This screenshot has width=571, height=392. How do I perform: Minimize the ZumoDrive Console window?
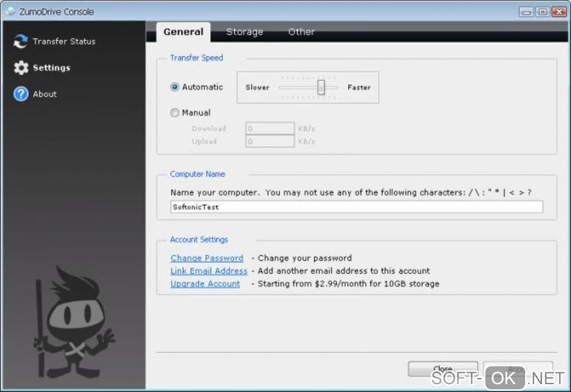point(526,12)
